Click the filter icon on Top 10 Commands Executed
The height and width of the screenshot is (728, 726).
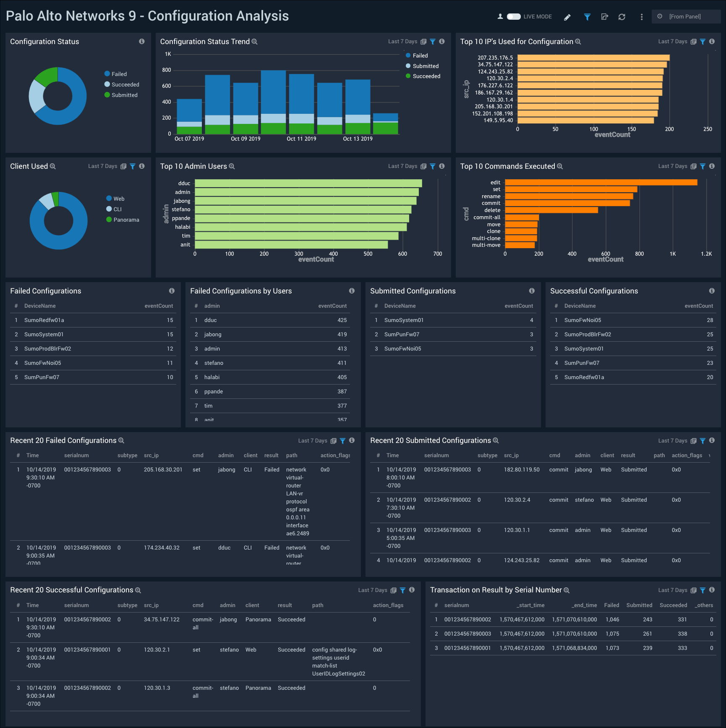pos(703,166)
